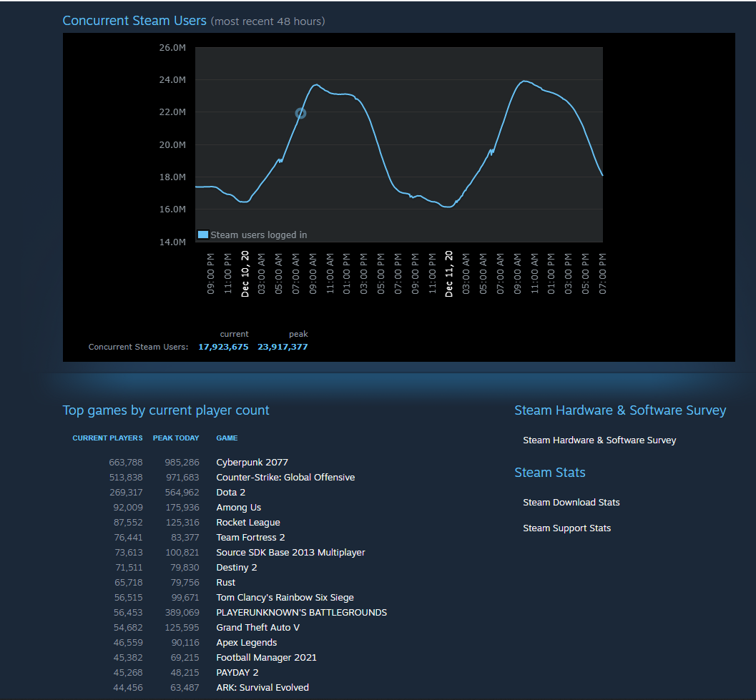
Task: Click Rocket League current players 87,552
Action: click(128, 523)
